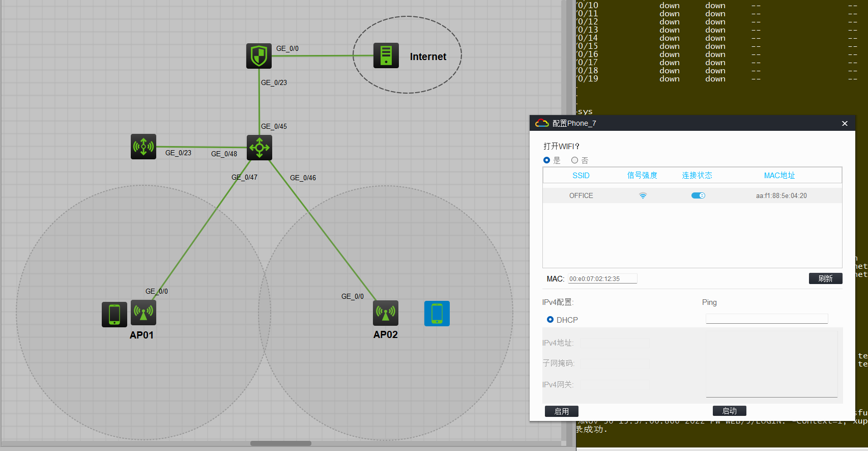Select 否 to turn WIFI off
This screenshot has height=451, width=868.
(574, 160)
